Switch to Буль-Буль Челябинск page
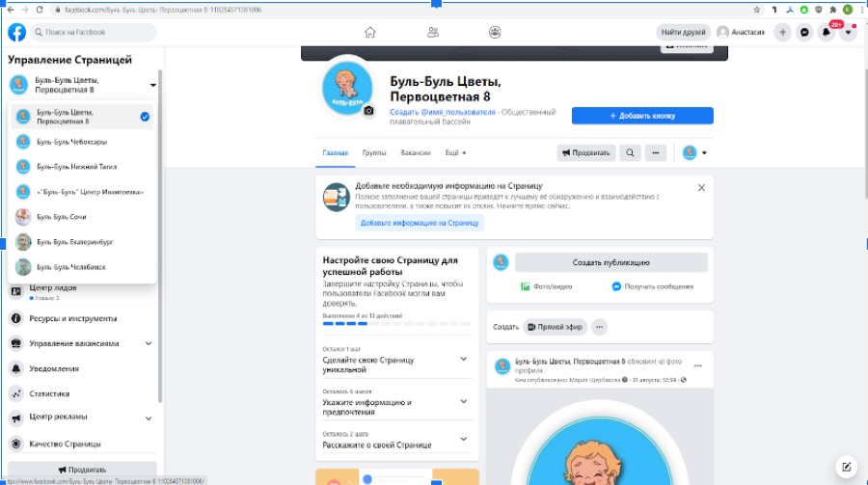The image size is (868, 485). point(82,267)
